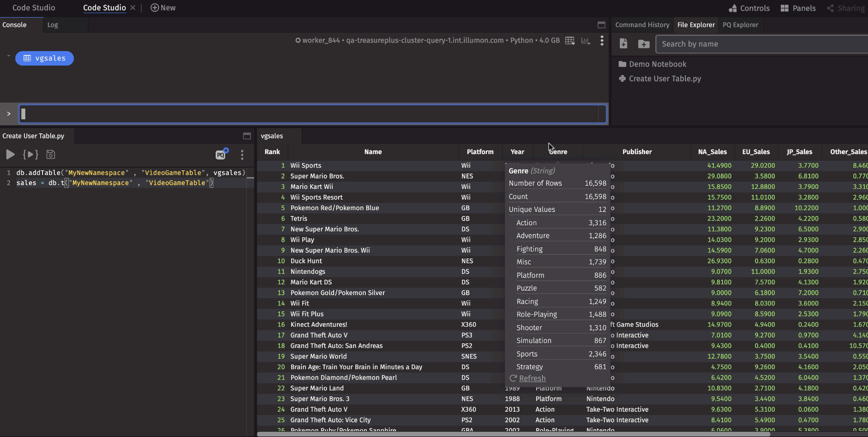Select the Create User Table.py editor tab

(x=33, y=136)
